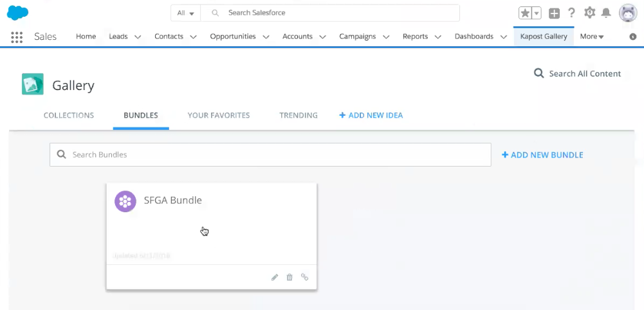Edit SFGA Bundle with pencil icon
Screen dimensions: 644x310
pyautogui.click(x=275, y=277)
